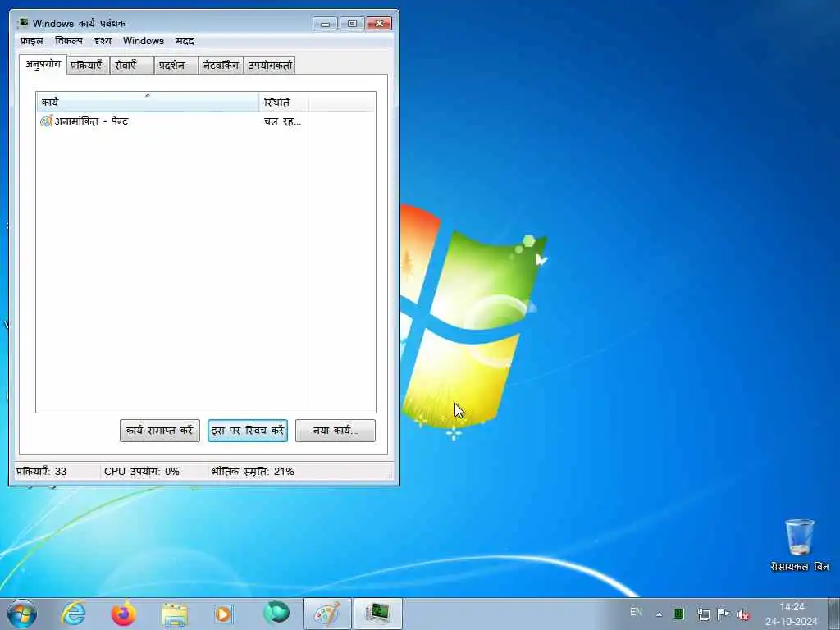Open Windows Explorer from the taskbar

click(175, 614)
